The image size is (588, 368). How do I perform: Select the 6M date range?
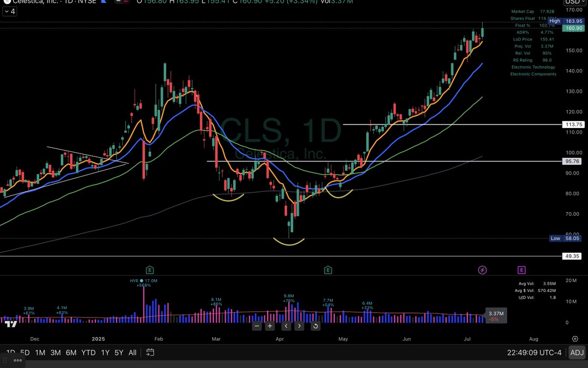(71, 352)
